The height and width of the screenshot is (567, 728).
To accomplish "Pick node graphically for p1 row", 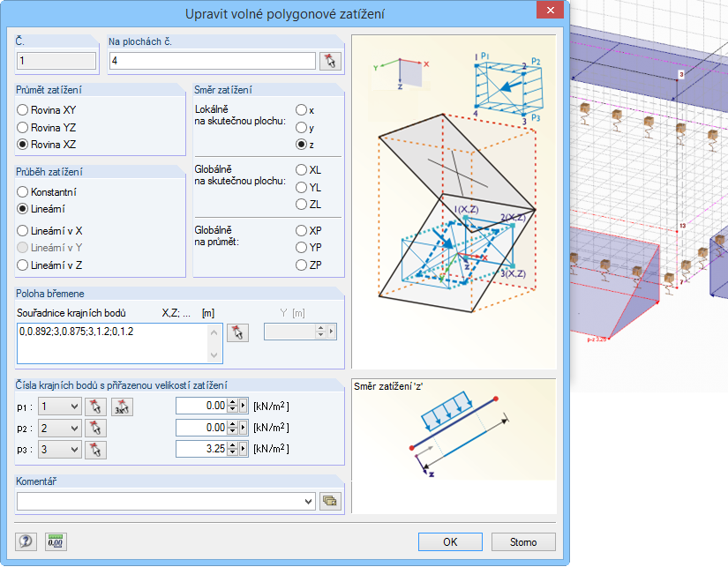I will (x=95, y=407).
